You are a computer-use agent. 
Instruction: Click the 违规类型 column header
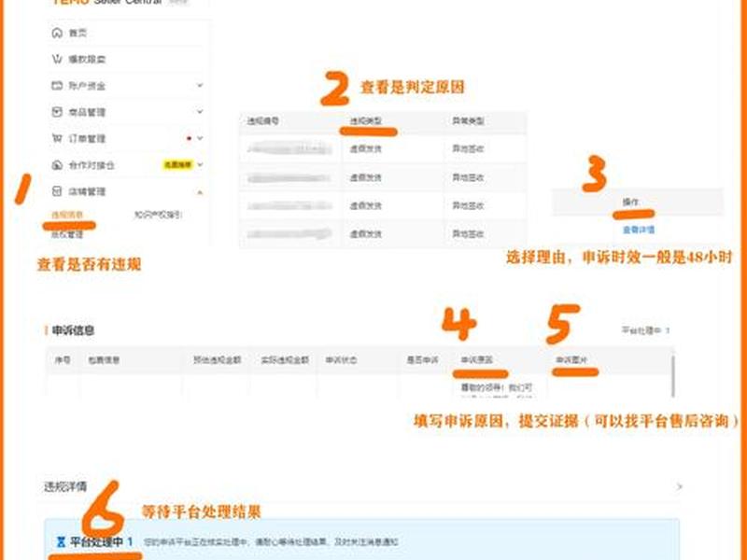366,121
